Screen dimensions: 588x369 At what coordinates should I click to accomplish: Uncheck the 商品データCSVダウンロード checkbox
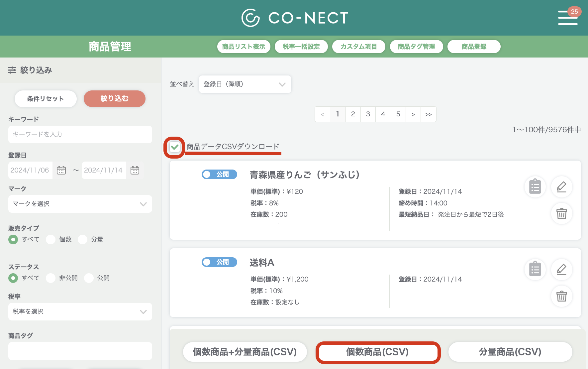(x=174, y=147)
